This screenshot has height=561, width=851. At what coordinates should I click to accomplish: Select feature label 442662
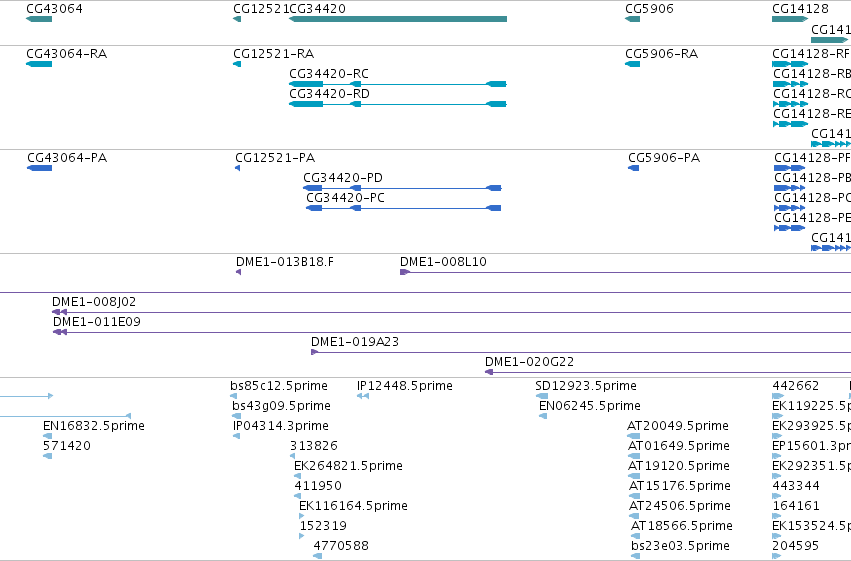click(x=796, y=386)
